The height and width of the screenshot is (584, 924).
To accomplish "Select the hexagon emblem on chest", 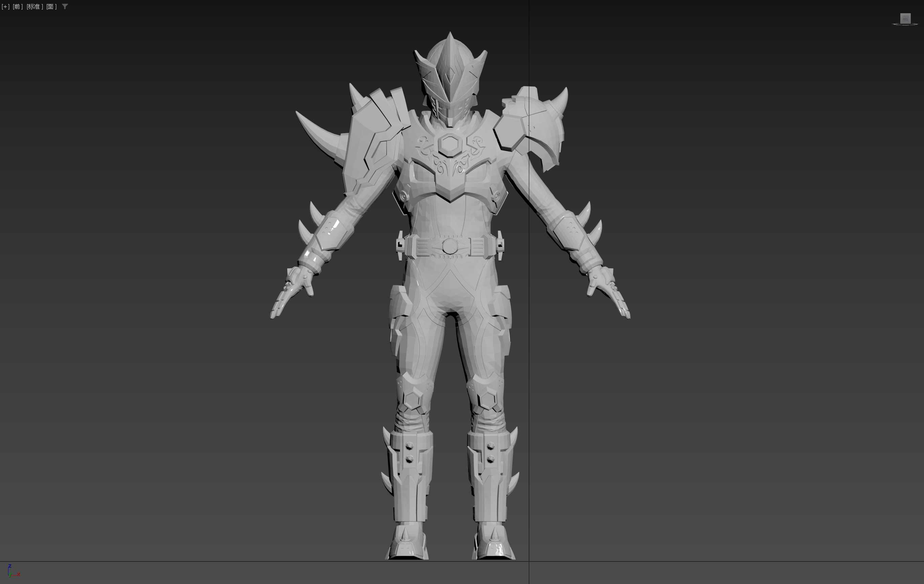I will (x=449, y=145).
